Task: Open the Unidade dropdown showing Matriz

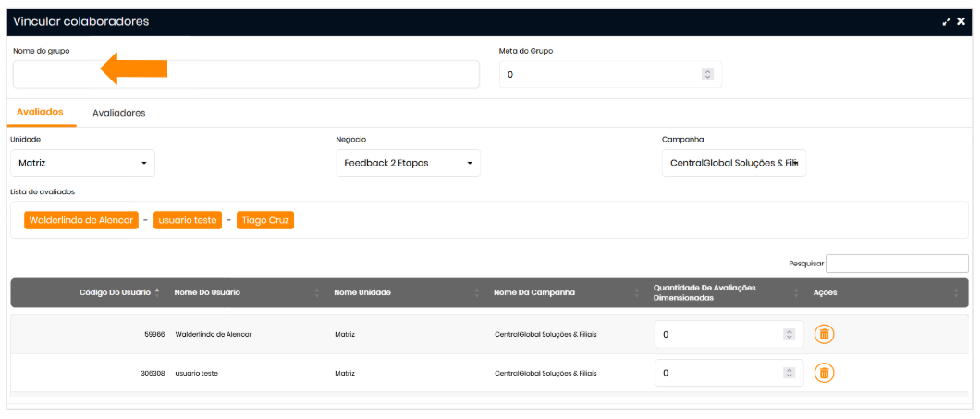Action: click(x=82, y=163)
